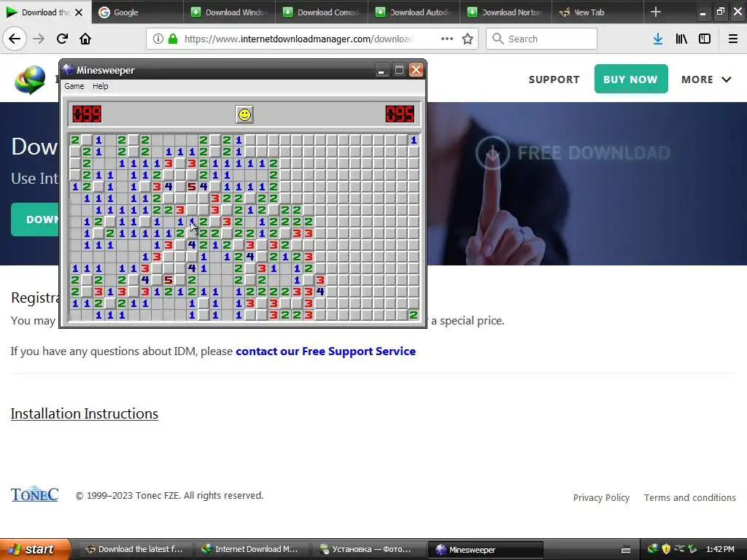Open the downloads arrow in the toolbar
Screen dimensions: 747x560
pyautogui.click(x=658, y=39)
